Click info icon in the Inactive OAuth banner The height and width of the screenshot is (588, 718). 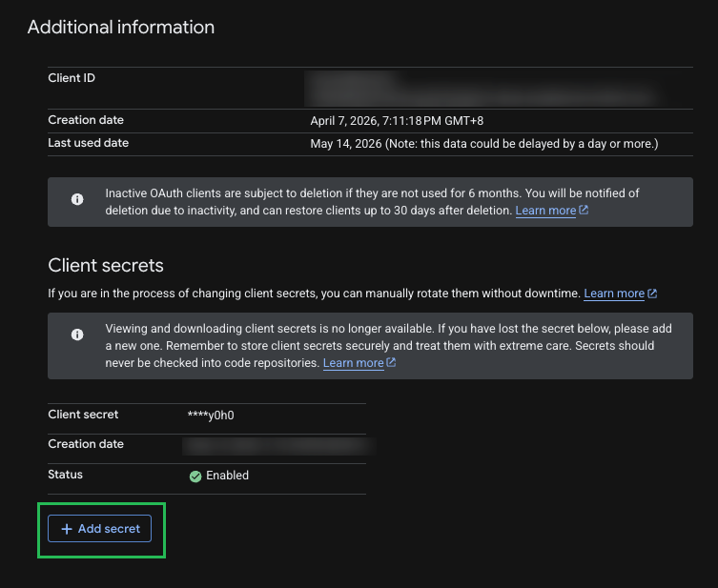[77, 199]
